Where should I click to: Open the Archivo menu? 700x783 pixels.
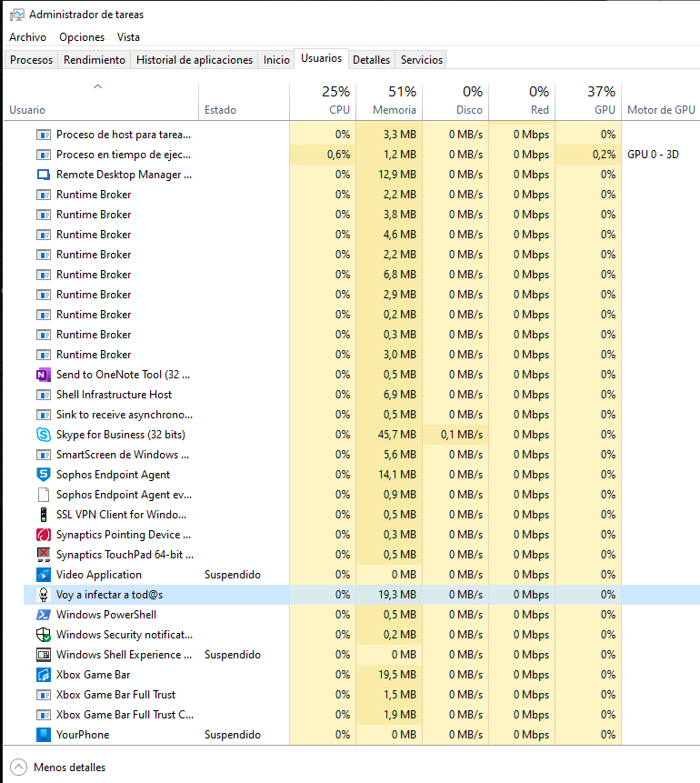(27, 37)
